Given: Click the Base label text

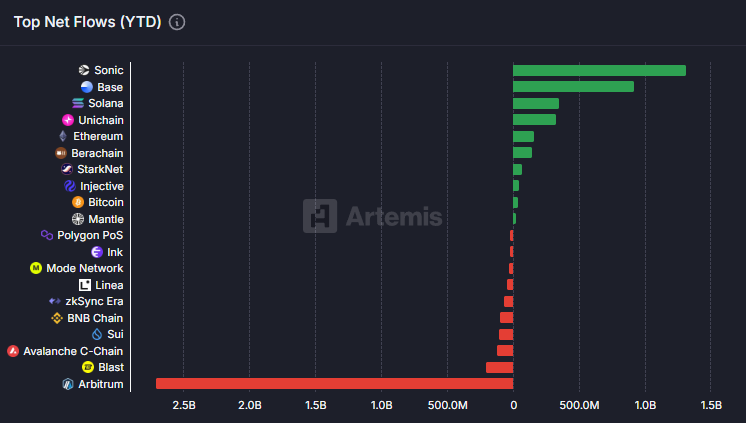Looking at the screenshot, I should pyautogui.click(x=110, y=87).
